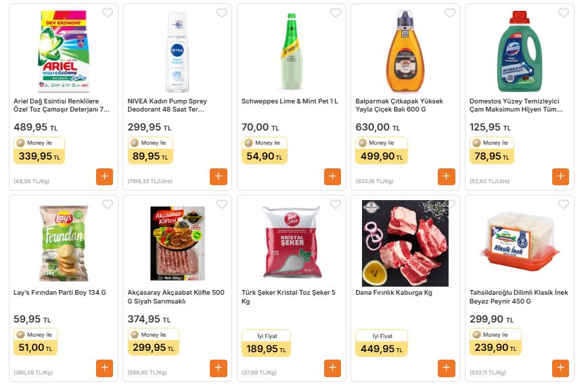Toggle favorite heart on Schweppes product
Image resolution: width=588 pixels, height=386 pixels.
click(x=336, y=13)
